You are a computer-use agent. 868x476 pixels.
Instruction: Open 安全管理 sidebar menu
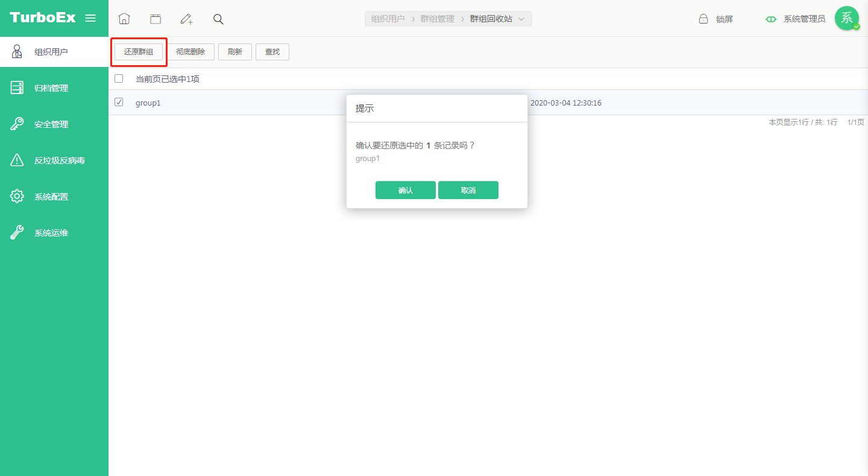pyautogui.click(x=54, y=124)
